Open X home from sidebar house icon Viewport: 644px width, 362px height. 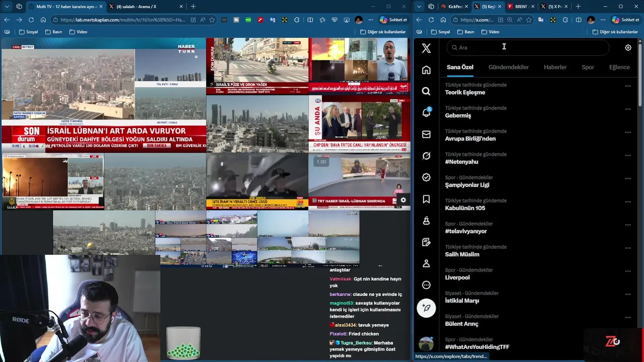tap(426, 70)
